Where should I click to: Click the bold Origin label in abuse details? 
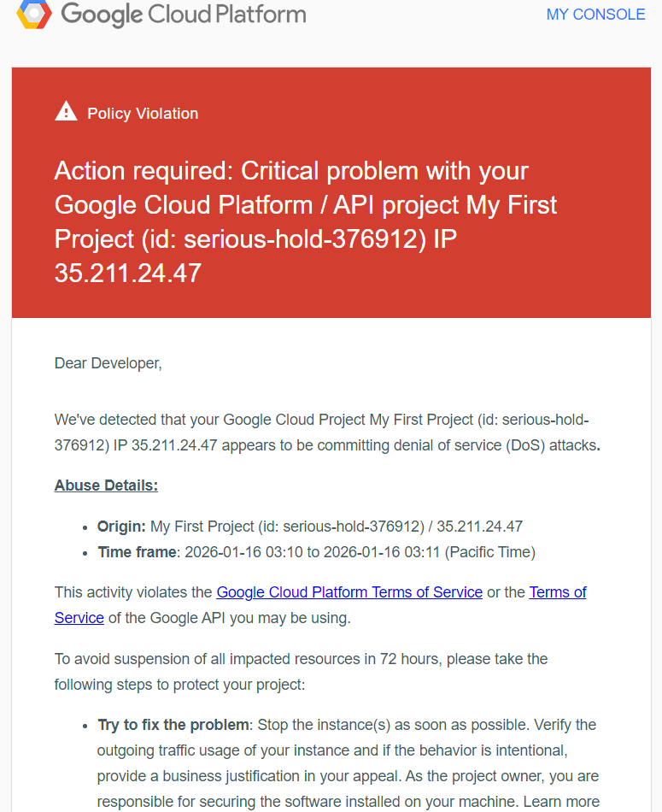point(121,527)
